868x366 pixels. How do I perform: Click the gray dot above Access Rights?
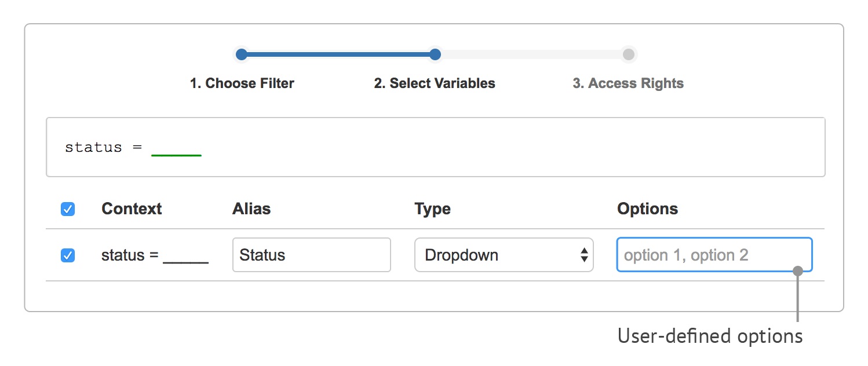click(x=629, y=54)
